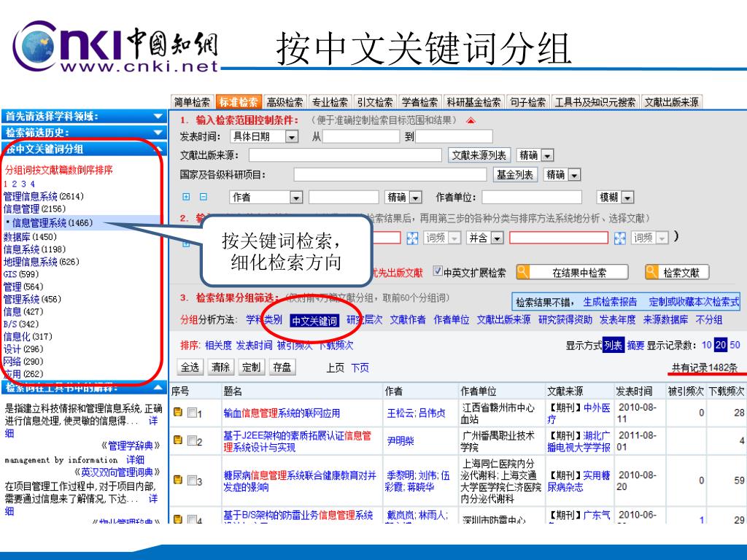The width and height of the screenshot is (747, 560).
Task: Open article 输血信息管理系统的联网应用
Action: (x=282, y=413)
